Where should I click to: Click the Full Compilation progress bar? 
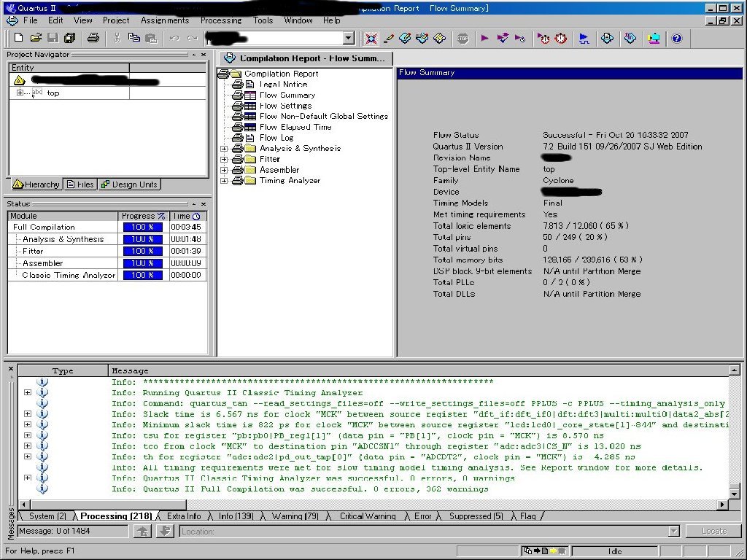click(143, 227)
